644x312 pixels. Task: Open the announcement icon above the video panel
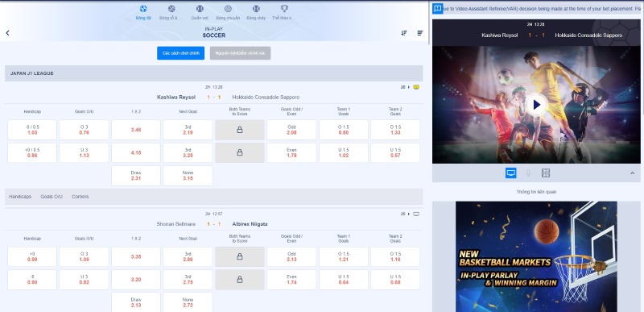click(x=438, y=9)
